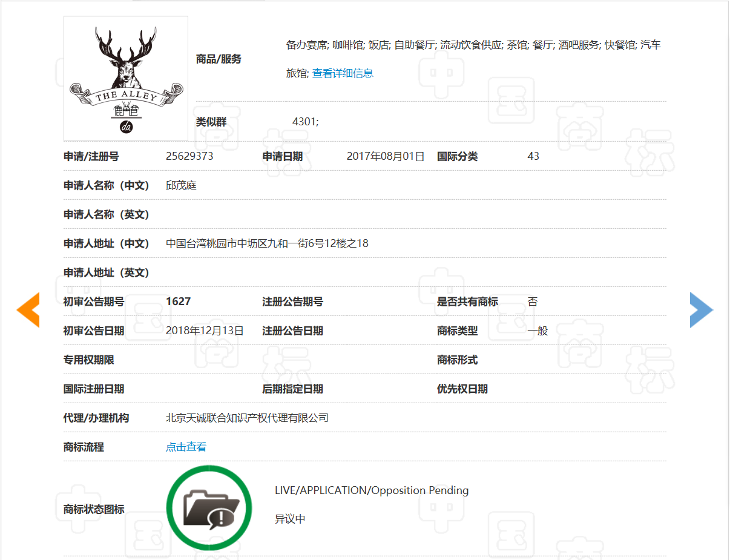Image resolution: width=730 pixels, height=560 pixels.
Task: Select international class value 43
Action: 533,156
